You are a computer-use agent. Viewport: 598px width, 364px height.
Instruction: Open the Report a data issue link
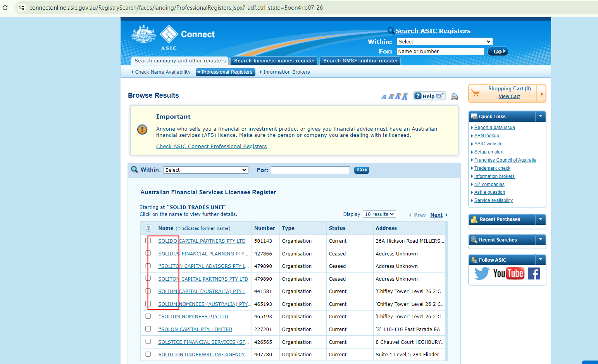[x=495, y=128]
